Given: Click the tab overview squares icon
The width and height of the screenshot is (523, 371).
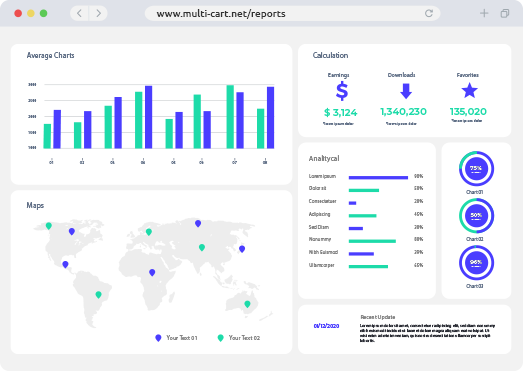Looking at the screenshot, I should pyautogui.click(x=505, y=13).
